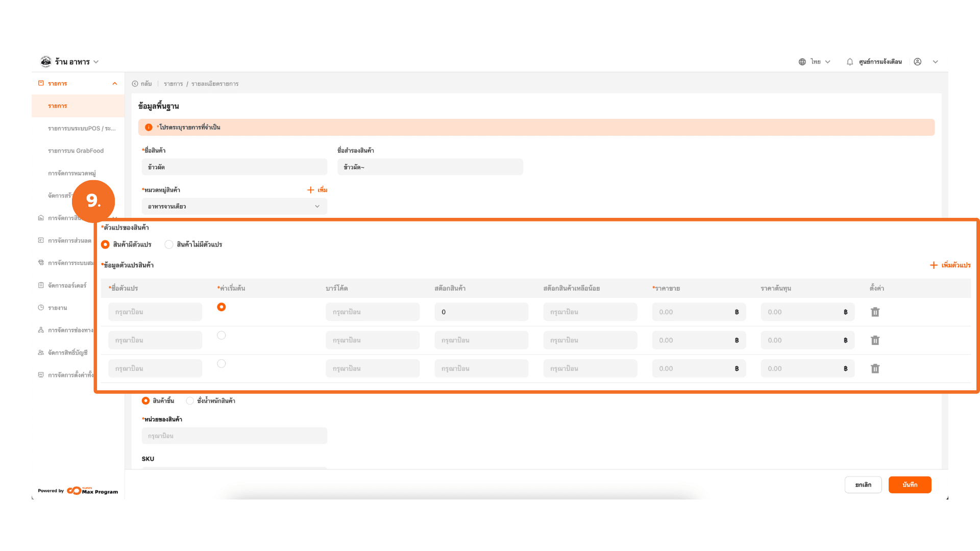
Task: Click the plus icon to add category
Action: point(310,190)
